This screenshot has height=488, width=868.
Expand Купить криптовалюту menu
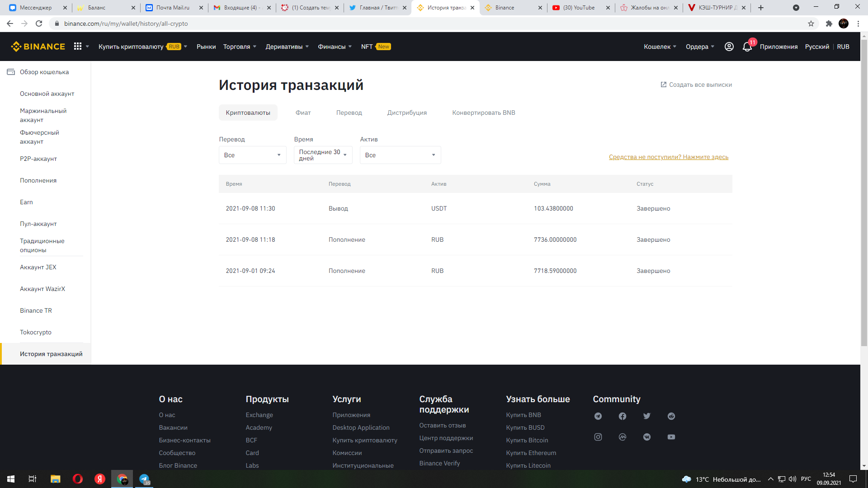(x=143, y=47)
